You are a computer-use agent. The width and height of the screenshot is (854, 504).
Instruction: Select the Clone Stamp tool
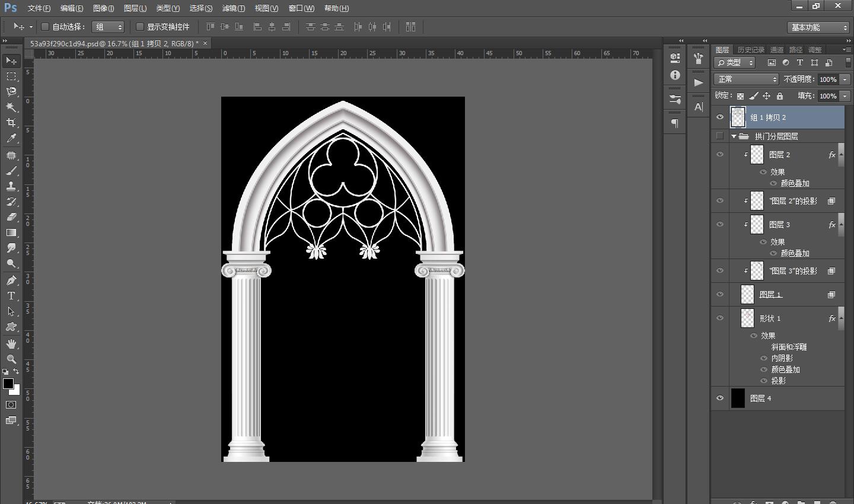point(11,186)
